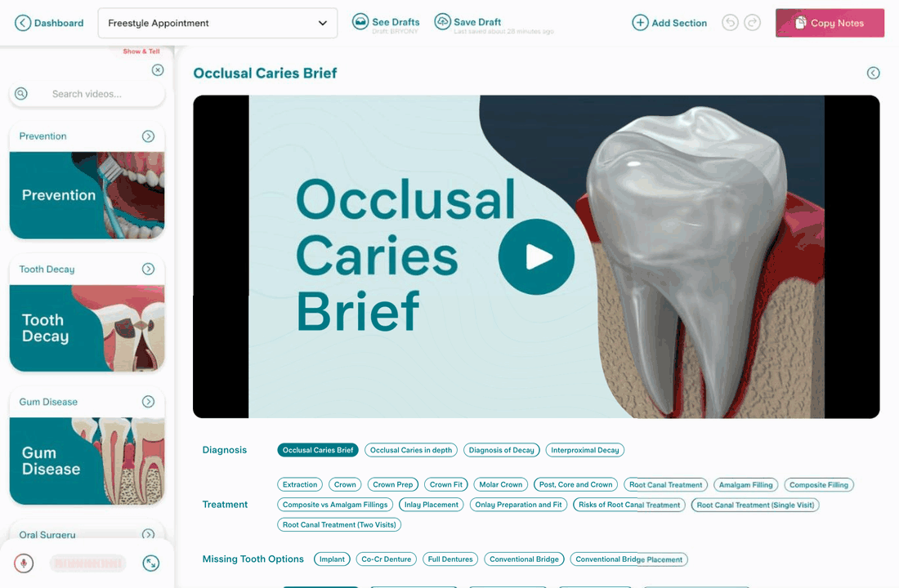The width and height of the screenshot is (899, 588).
Task: Choose the Inlay Placement video
Action: point(432,505)
